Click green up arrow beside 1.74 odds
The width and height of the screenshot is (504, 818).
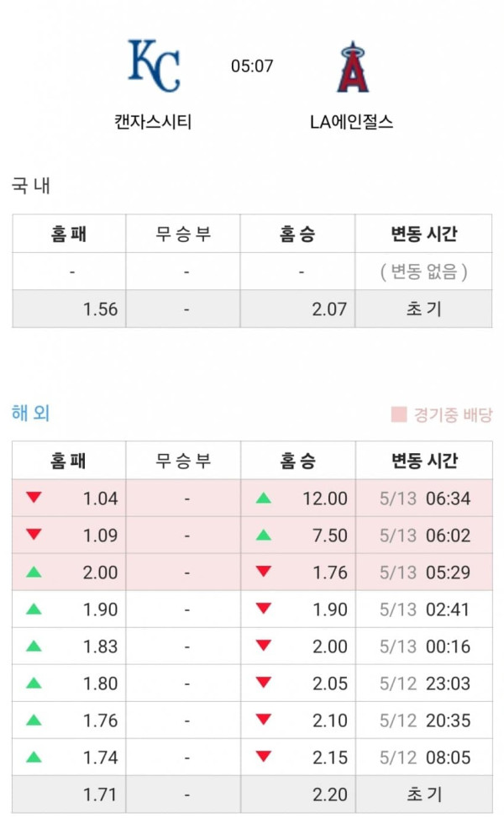pyautogui.click(x=34, y=757)
